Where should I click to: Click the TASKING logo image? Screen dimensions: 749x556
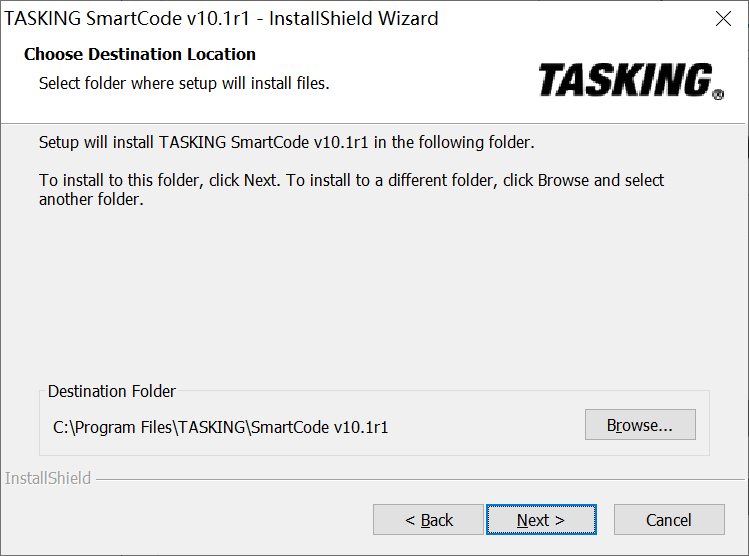(x=625, y=80)
